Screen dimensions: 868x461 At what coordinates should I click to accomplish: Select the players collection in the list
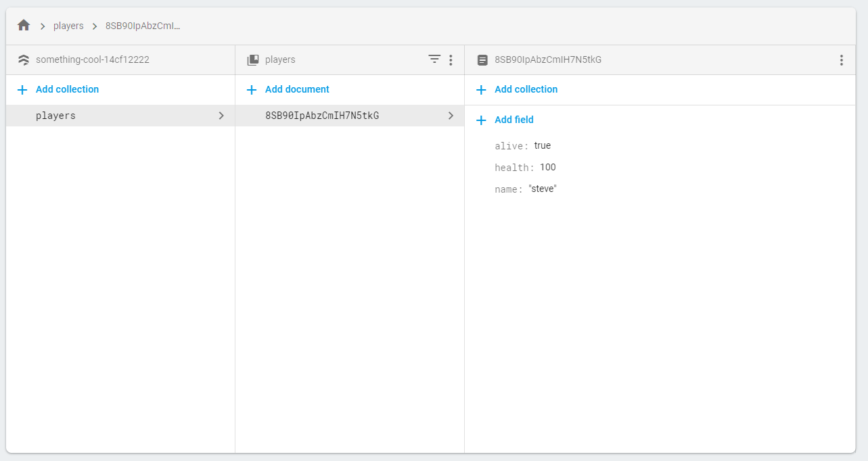(56, 116)
